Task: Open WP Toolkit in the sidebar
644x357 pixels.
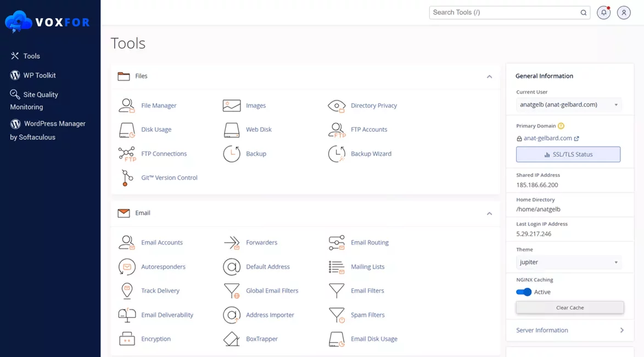Action: point(39,75)
